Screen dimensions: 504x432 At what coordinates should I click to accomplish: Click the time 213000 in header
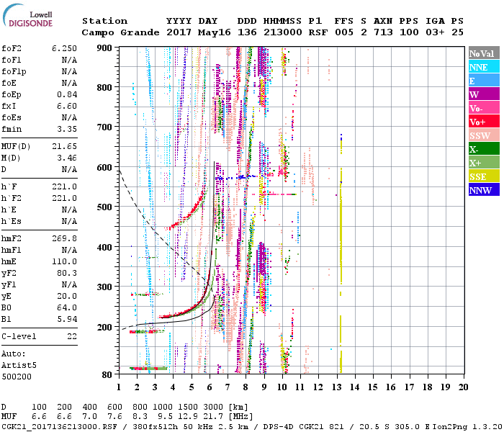[282, 32]
